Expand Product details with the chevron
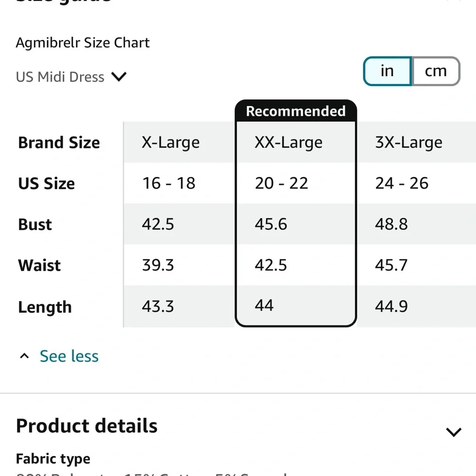The image size is (476, 476). coord(453,432)
